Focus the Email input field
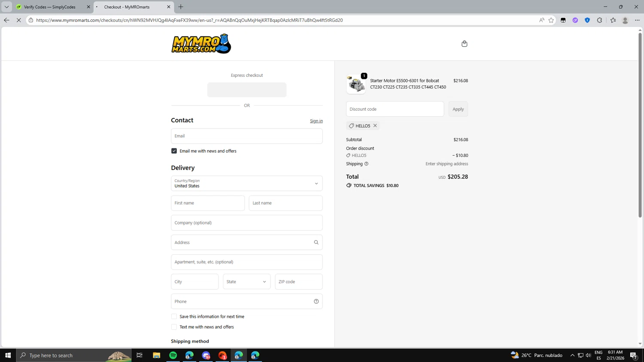Image resolution: width=644 pixels, height=362 pixels. [x=247, y=136]
